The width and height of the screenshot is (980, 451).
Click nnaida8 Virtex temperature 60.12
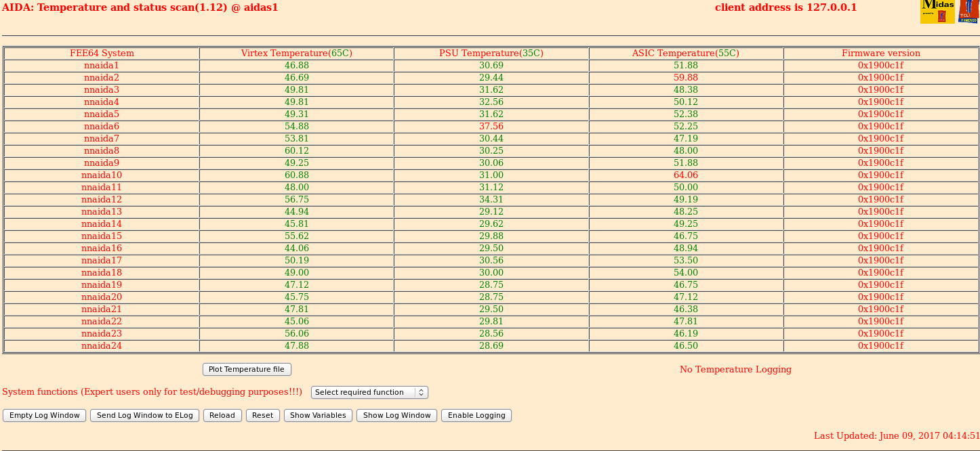point(297,151)
